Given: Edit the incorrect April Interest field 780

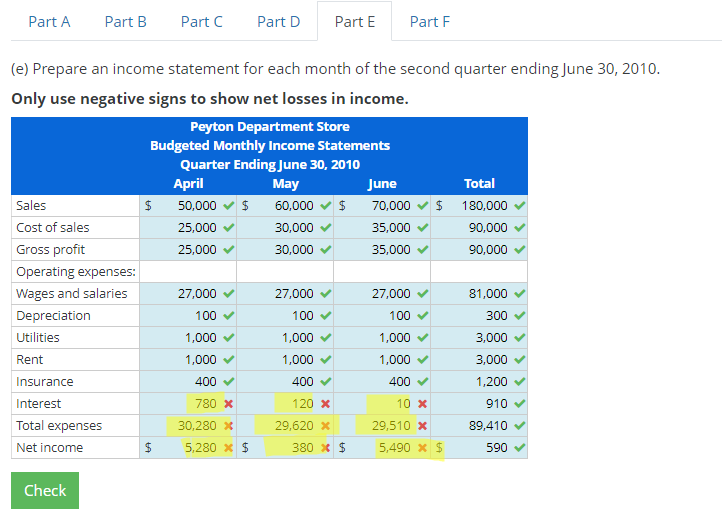Looking at the screenshot, I should tap(188, 404).
